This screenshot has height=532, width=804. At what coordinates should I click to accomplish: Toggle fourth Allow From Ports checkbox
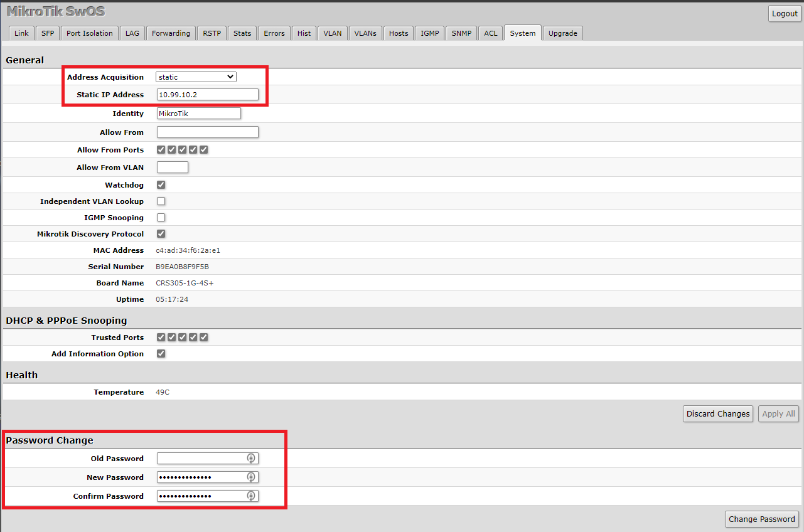[193, 150]
